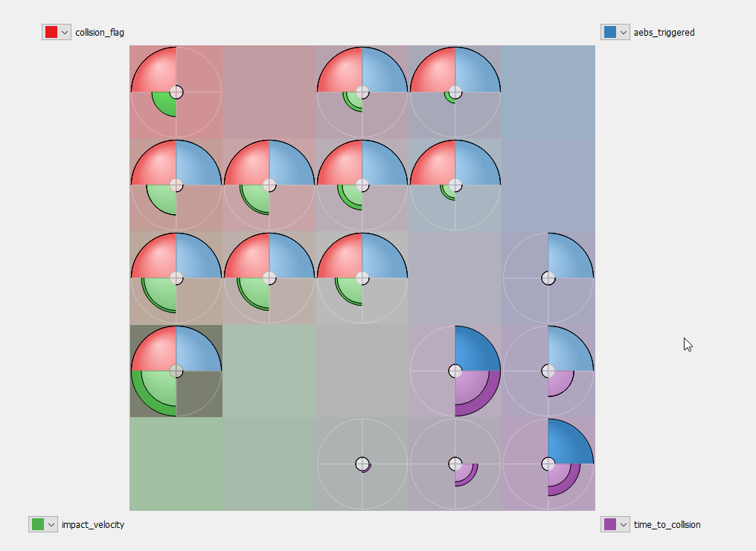Click the blue aebs_triggered wedge in the top-right glyph
The width and height of the screenshot is (756, 551).
pyautogui.click(x=476, y=72)
